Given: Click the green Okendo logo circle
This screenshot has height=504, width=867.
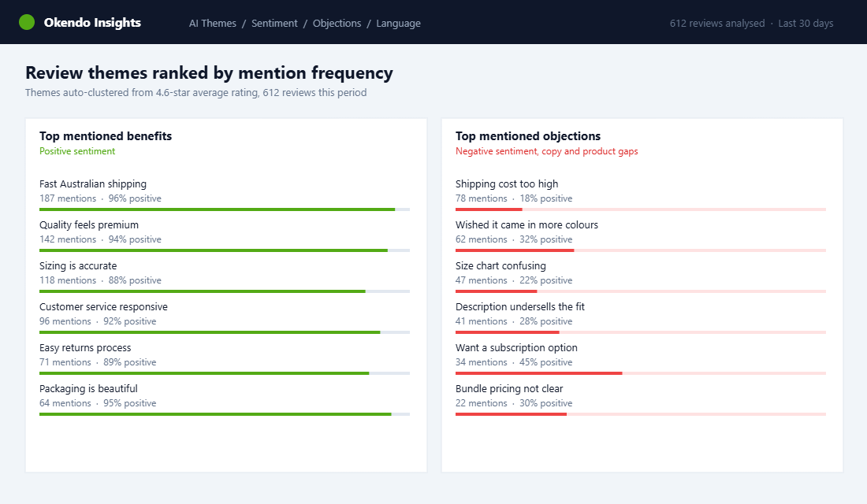Looking at the screenshot, I should tap(27, 22).
